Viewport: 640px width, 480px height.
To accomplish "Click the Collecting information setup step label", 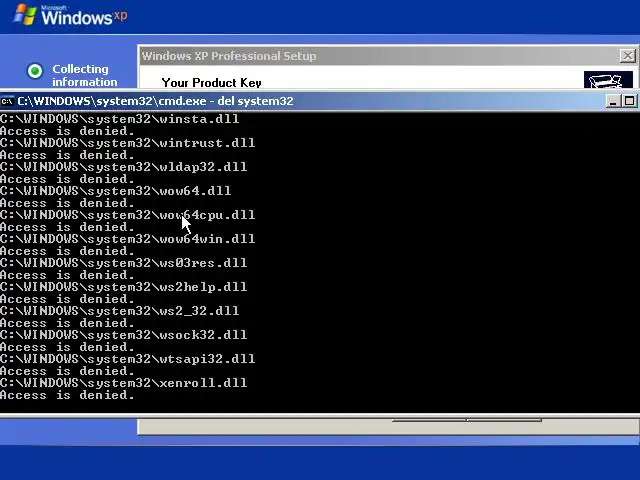I will [x=84, y=75].
